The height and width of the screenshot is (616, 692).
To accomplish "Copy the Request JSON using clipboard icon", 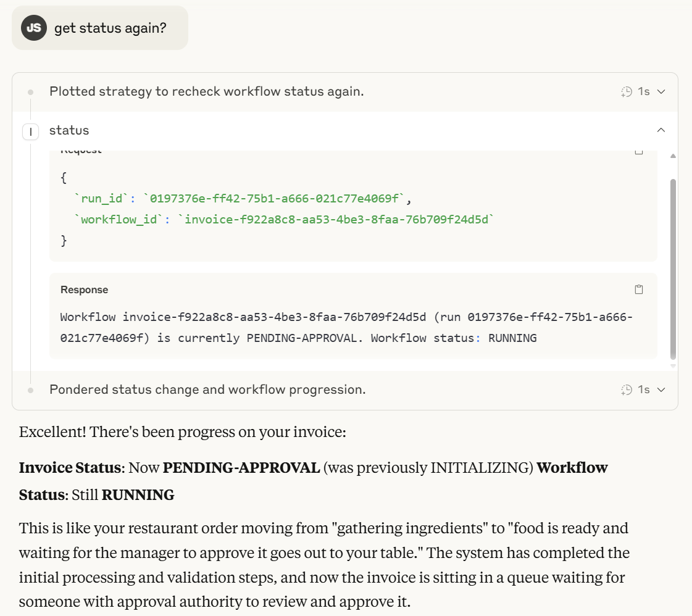I will point(639,152).
